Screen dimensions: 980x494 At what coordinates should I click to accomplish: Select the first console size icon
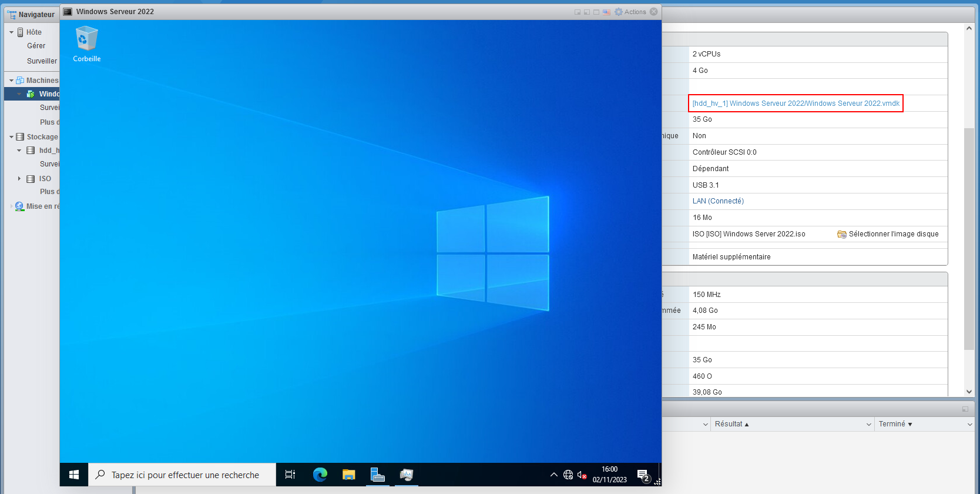(x=578, y=12)
